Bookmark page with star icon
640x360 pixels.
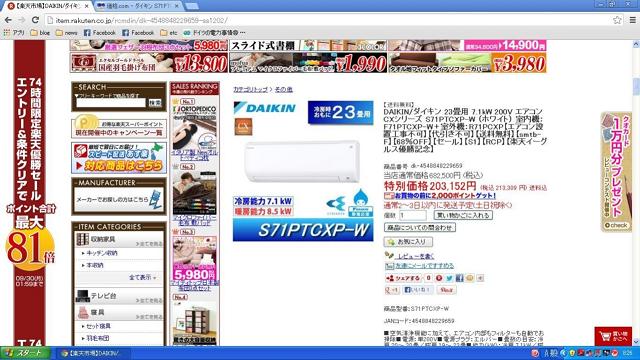click(617, 20)
